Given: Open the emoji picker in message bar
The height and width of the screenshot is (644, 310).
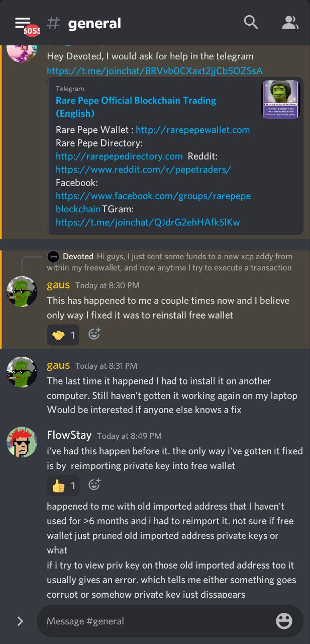Looking at the screenshot, I should pos(284,621).
